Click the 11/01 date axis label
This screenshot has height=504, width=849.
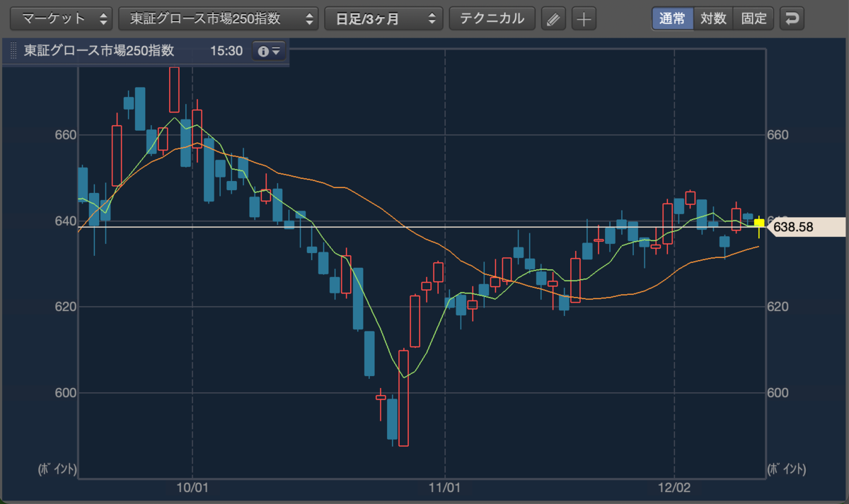[x=445, y=488]
